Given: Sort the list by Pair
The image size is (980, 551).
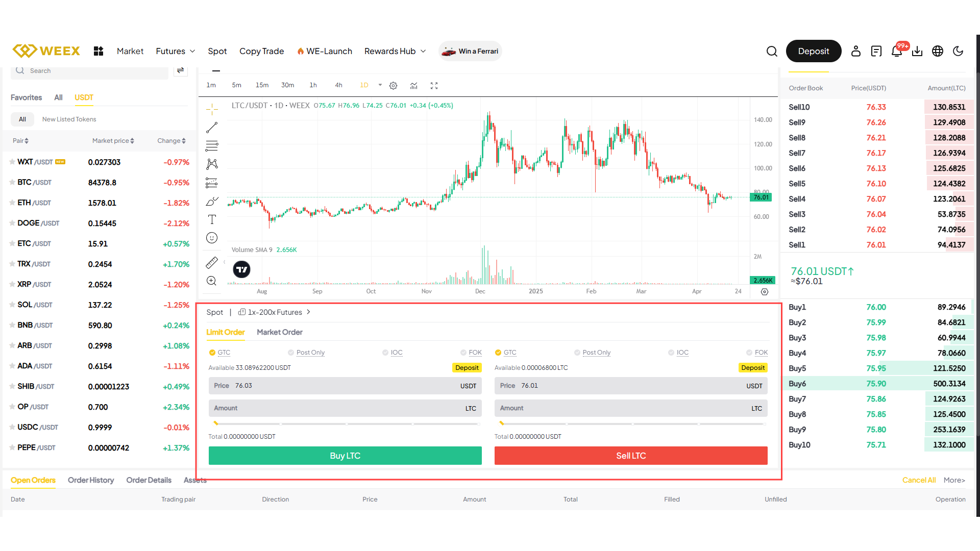Looking at the screenshot, I should [x=20, y=141].
